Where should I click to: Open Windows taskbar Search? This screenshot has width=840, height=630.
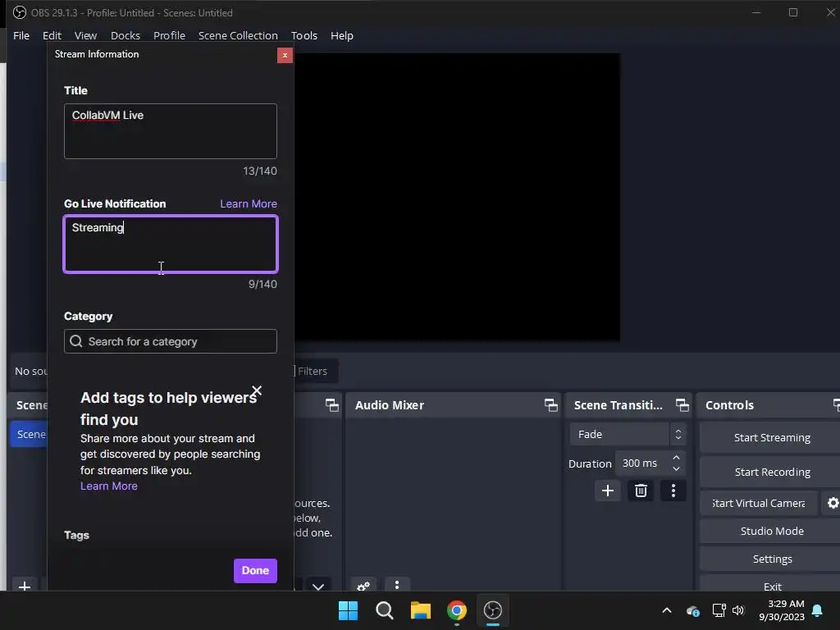click(385, 610)
